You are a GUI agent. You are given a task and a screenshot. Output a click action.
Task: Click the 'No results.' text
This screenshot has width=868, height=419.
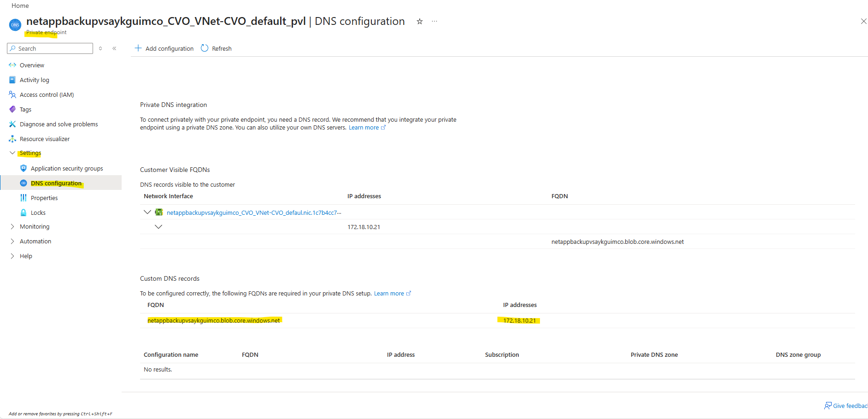point(158,369)
